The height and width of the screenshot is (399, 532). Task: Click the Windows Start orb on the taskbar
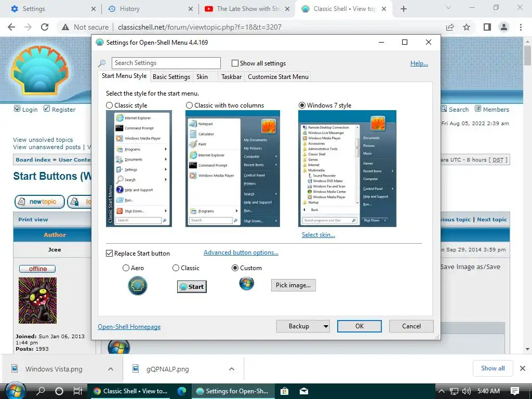click(x=15, y=391)
